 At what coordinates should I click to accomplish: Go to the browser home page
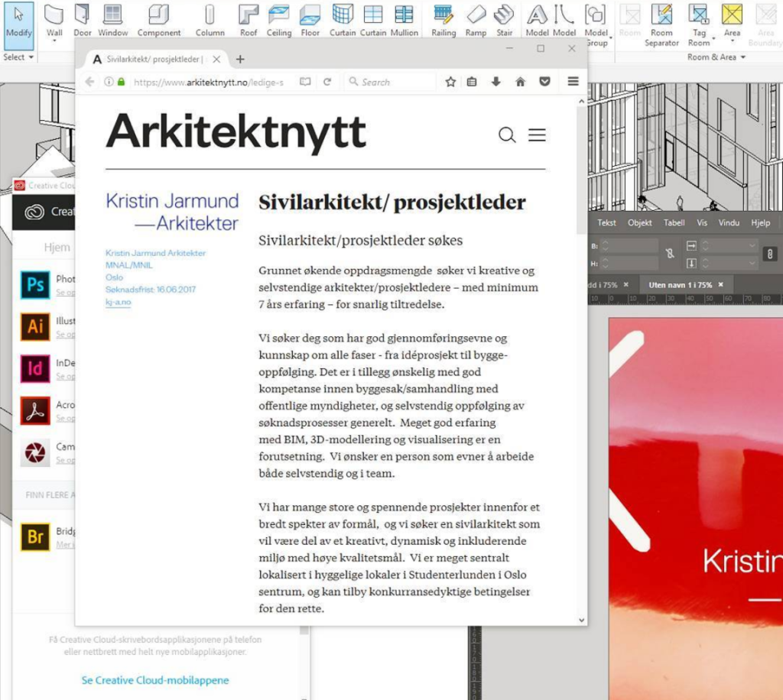(520, 82)
